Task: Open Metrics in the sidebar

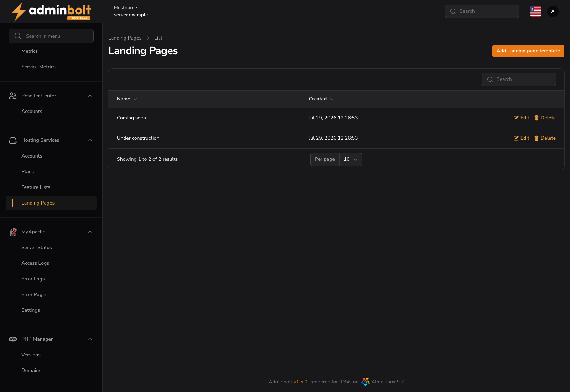Action: pyautogui.click(x=30, y=51)
